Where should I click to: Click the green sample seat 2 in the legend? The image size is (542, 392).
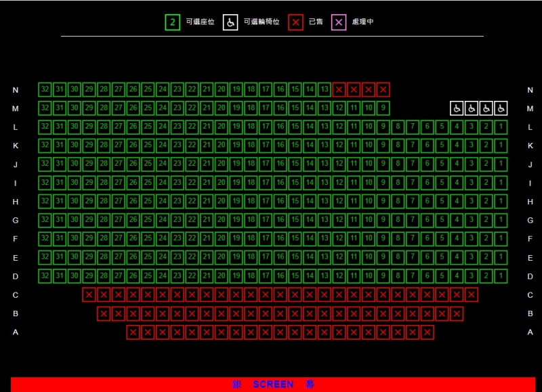pyautogui.click(x=173, y=22)
